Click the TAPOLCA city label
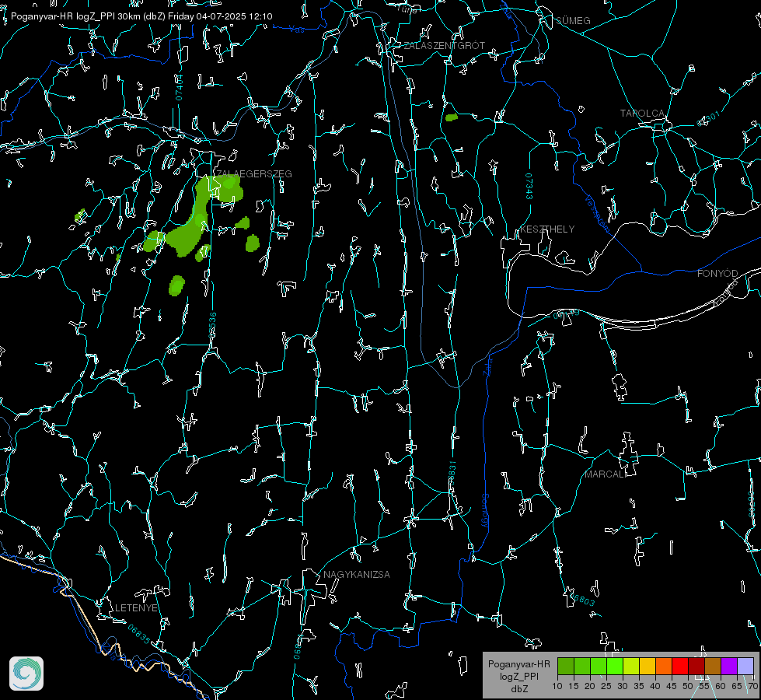The width and height of the screenshot is (761, 700). [x=643, y=114]
